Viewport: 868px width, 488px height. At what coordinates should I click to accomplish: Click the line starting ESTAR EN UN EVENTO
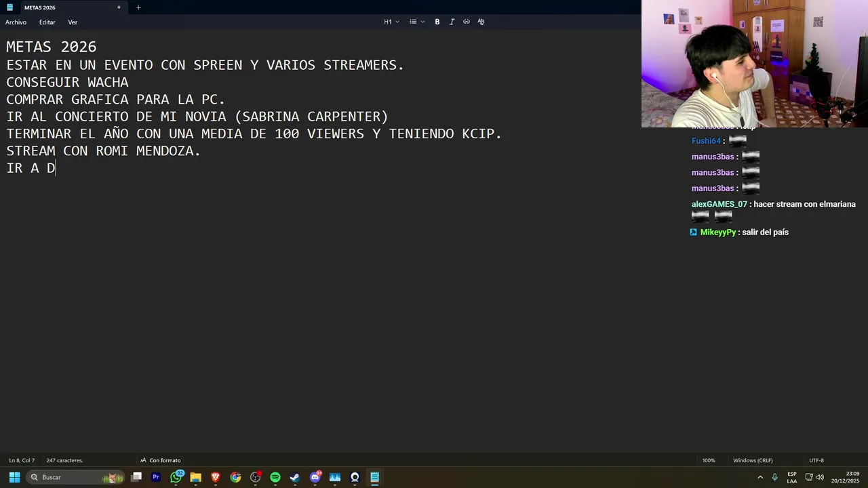pos(205,66)
